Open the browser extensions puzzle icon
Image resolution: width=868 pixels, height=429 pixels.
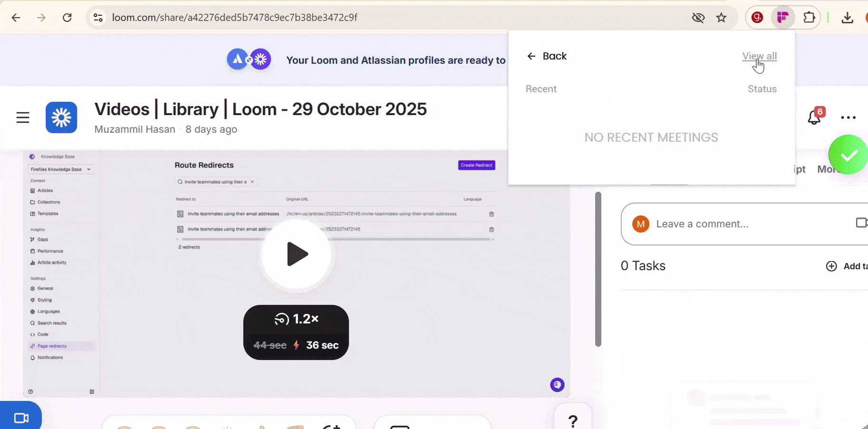809,18
